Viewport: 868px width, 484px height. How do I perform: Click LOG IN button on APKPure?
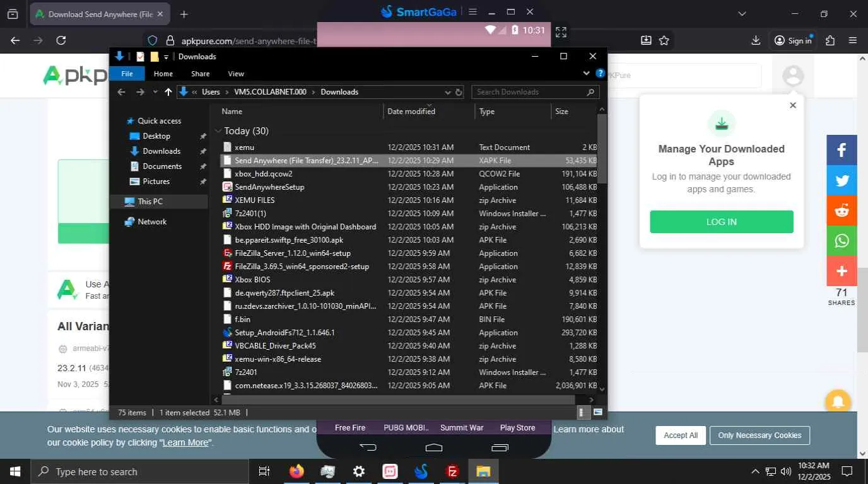click(722, 222)
